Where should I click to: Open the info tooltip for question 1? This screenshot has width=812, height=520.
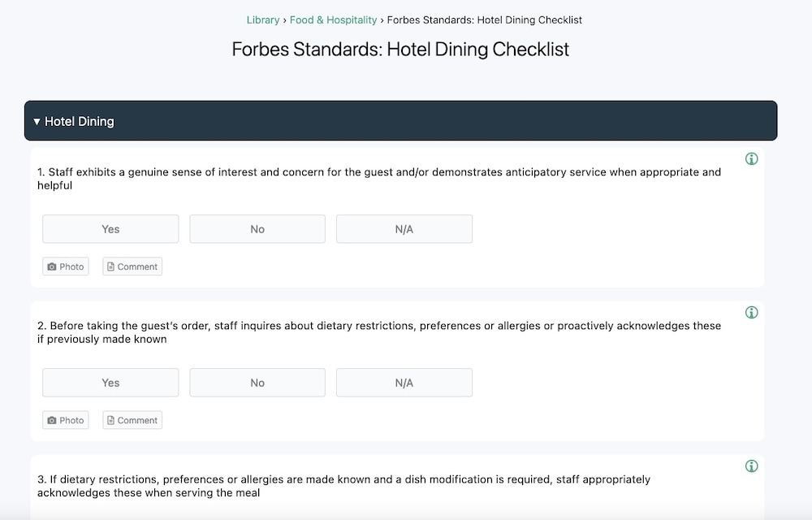click(751, 158)
